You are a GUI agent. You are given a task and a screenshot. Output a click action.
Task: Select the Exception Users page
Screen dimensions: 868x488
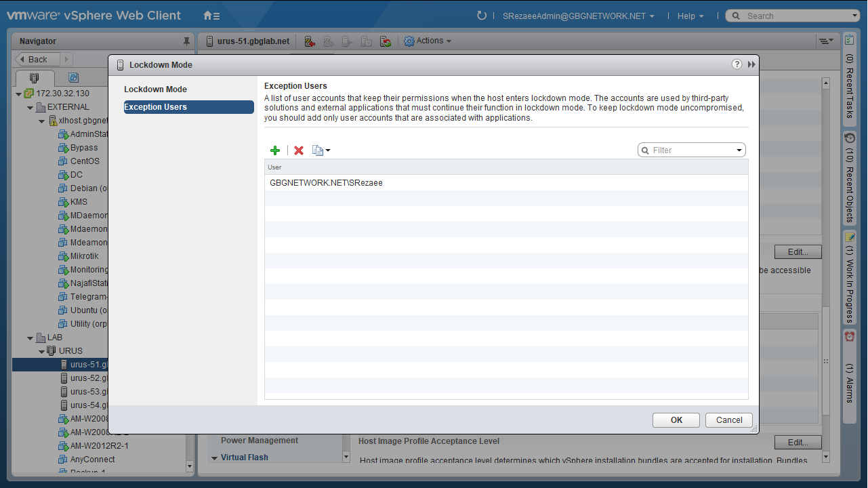(x=155, y=107)
